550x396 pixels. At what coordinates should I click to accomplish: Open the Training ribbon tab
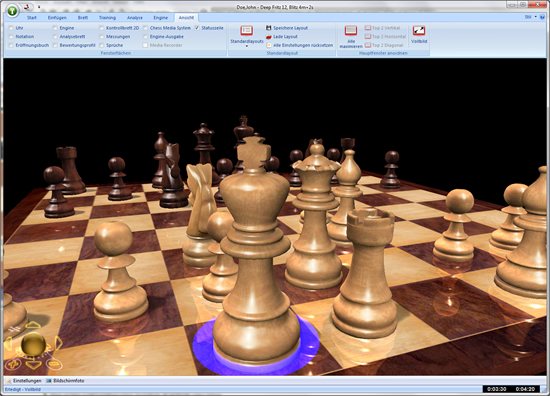click(x=107, y=18)
